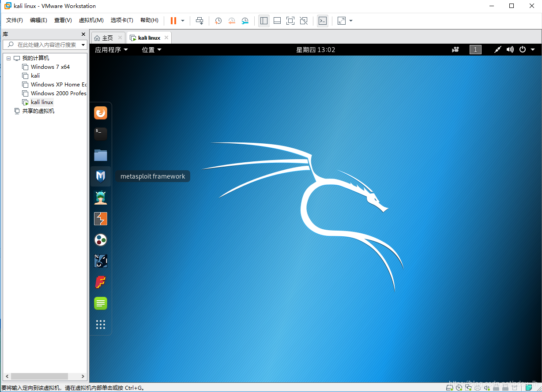
Task: Click workspace indicator 1 in the Kali top bar
Action: click(x=475, y=50)
